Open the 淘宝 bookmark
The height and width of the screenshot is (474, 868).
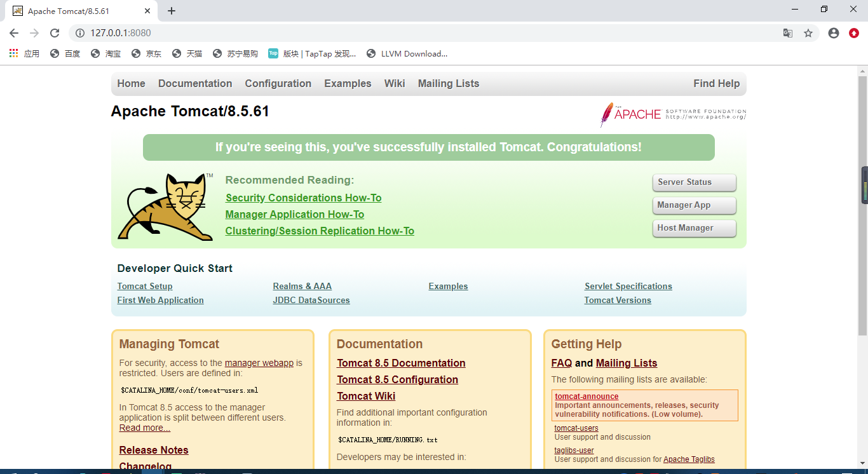(105, 54)
